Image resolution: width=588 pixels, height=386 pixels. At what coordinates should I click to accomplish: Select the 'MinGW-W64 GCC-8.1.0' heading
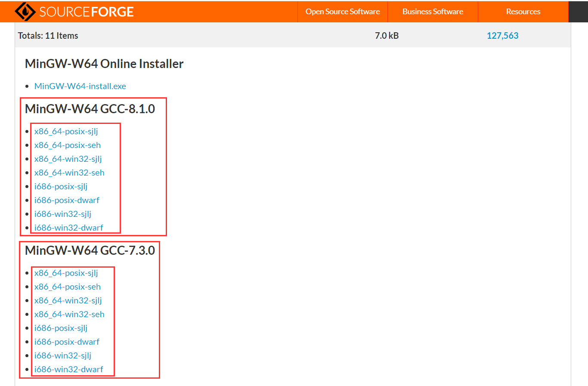[90, 109]
